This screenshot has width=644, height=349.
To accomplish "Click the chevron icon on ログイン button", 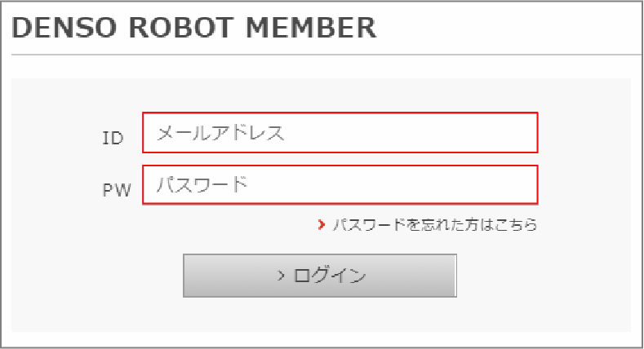I will click(280, 276).
